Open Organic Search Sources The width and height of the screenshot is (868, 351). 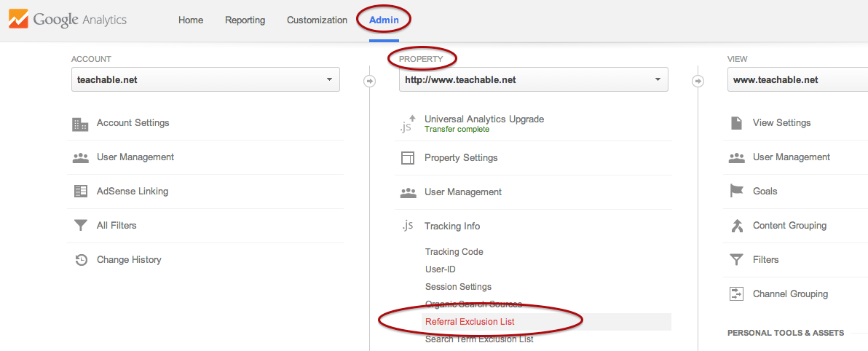point(473,304)
